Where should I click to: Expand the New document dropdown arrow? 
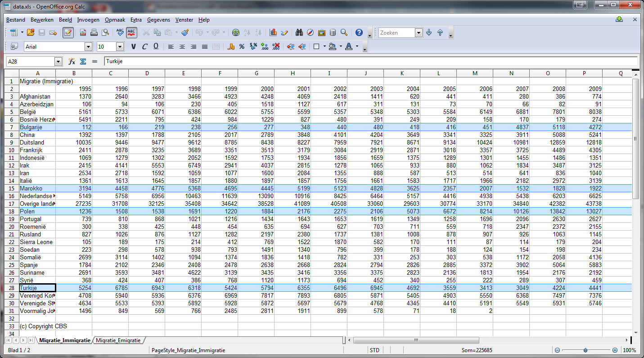(22, 32)
